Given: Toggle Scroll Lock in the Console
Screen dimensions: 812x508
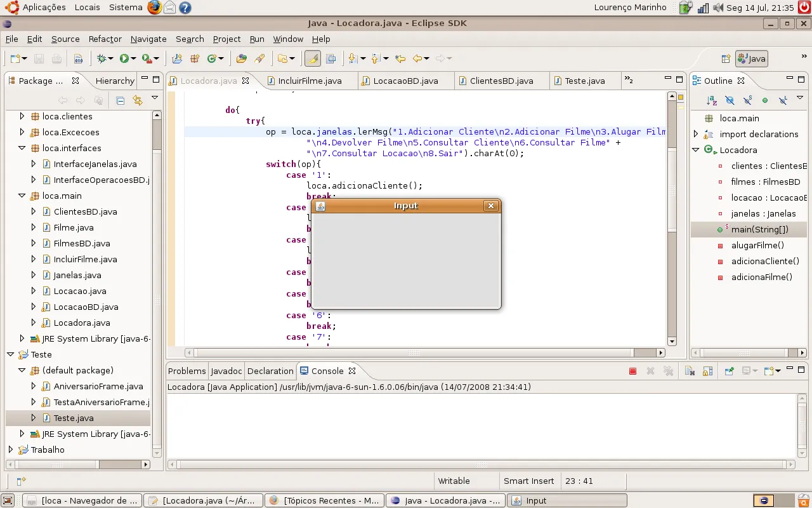Looking at the screenshot, I should [708, 371].
